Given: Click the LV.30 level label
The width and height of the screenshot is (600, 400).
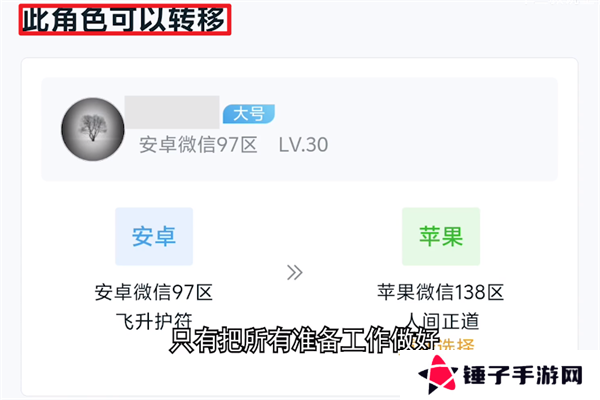Looking at the screenshot, I should click(x=303, y=145).
